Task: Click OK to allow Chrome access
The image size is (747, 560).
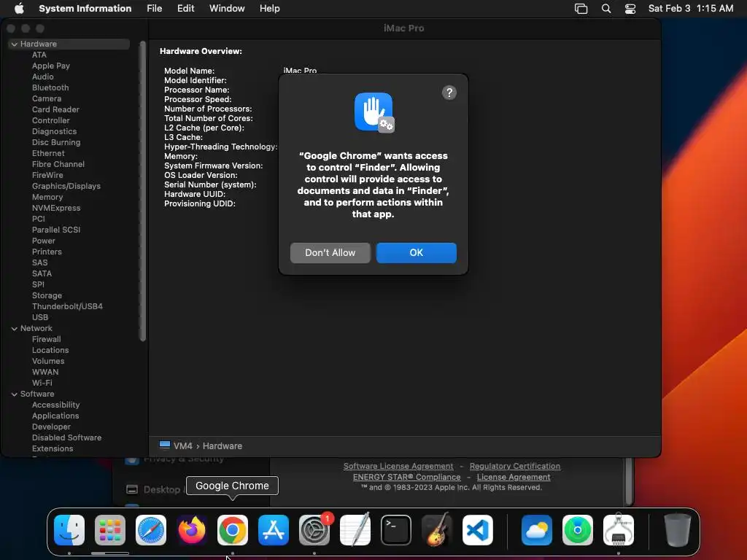Action: (x=417, y=252)
